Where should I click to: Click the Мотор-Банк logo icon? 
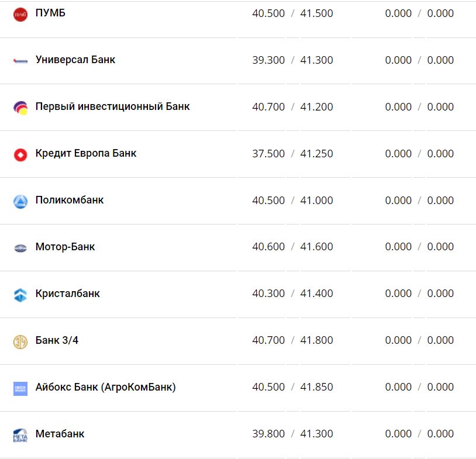point(20,248)
